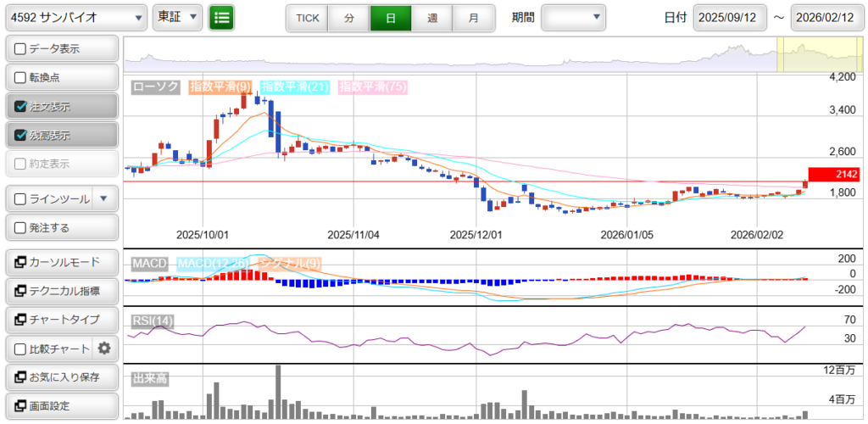868x424 pixels.
Task: Open 画面設定 screen settings
Action: pyautogui.click(x=60, y=406)
